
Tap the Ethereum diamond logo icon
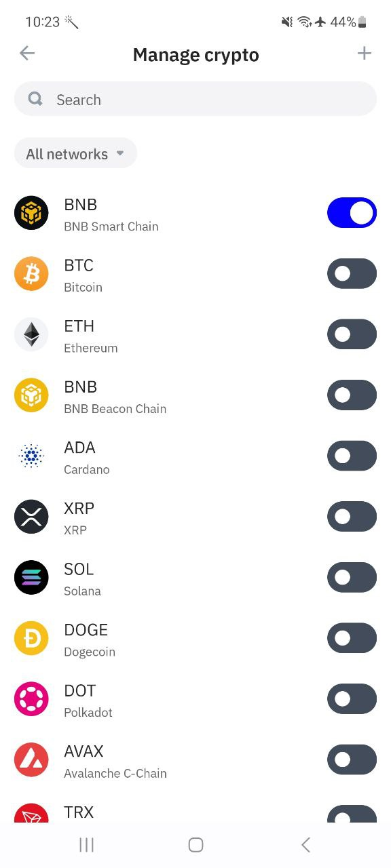[31, 334]
